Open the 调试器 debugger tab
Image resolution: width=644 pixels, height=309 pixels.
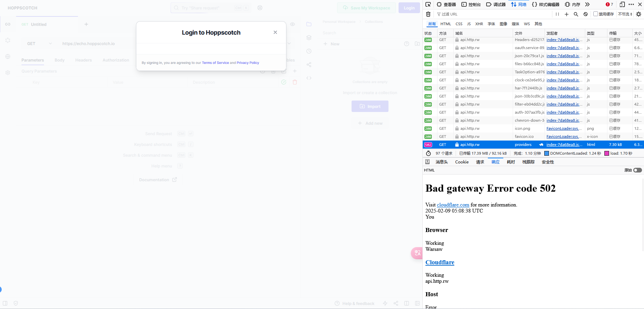tap(496, 4)
